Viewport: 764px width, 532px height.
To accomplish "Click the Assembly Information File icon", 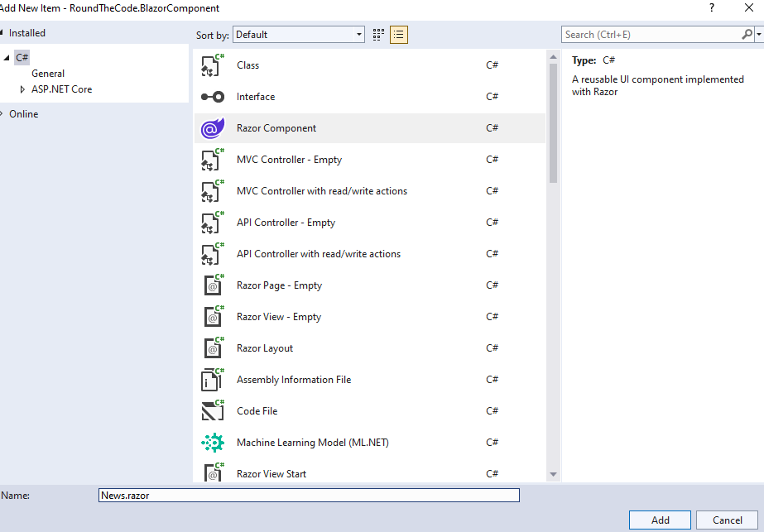I will (213, 380).
